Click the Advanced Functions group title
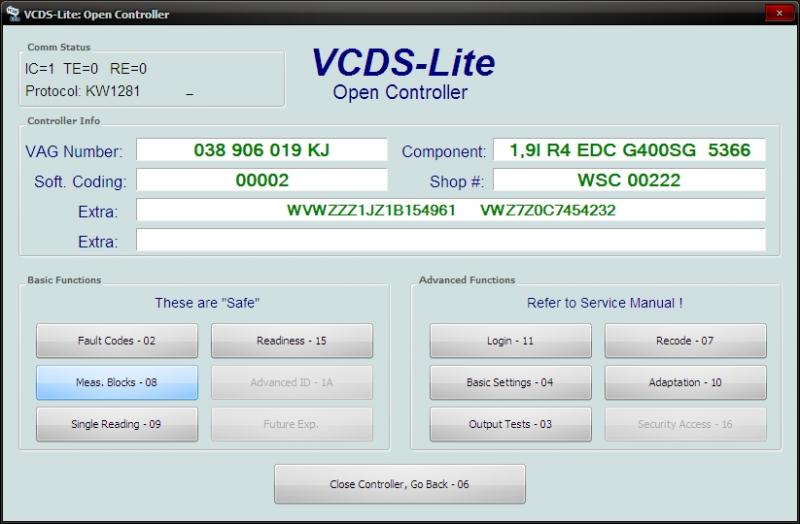 (467, 280)
